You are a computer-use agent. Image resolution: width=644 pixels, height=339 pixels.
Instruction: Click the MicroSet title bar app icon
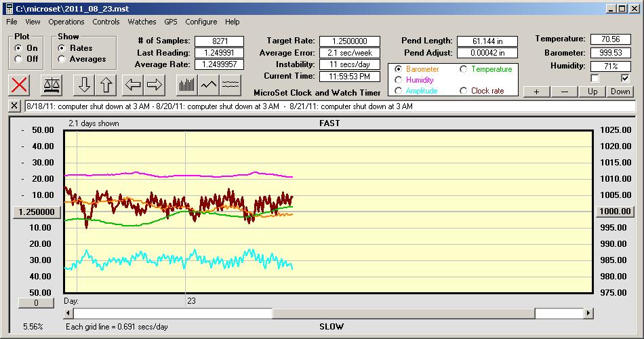[9, 9]
